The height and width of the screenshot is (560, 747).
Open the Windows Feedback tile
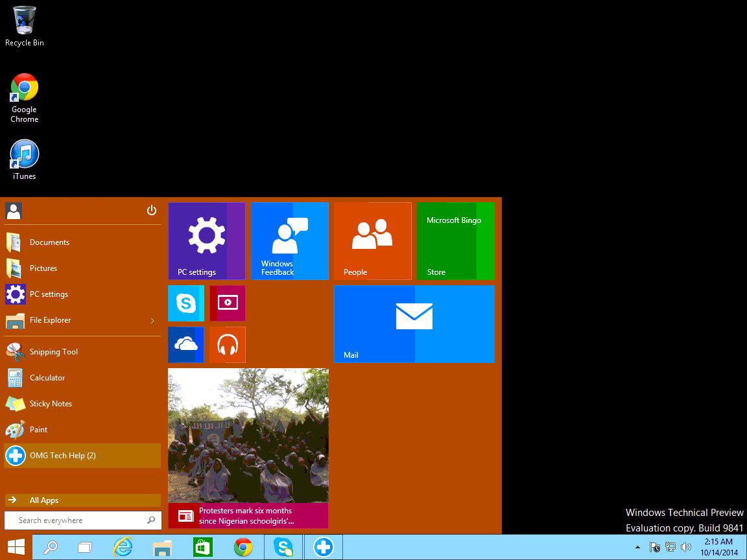tap(290, 241)
